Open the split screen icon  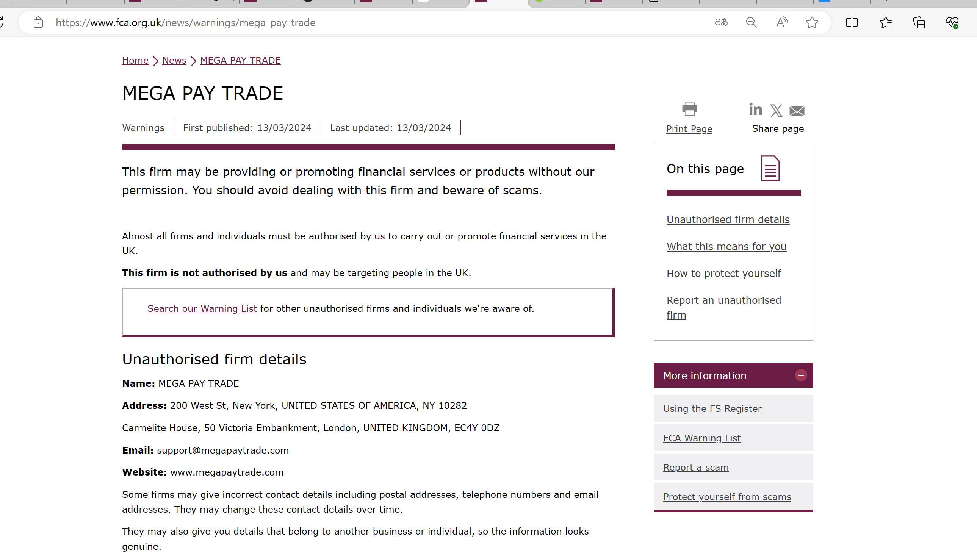tap(852, 22)
